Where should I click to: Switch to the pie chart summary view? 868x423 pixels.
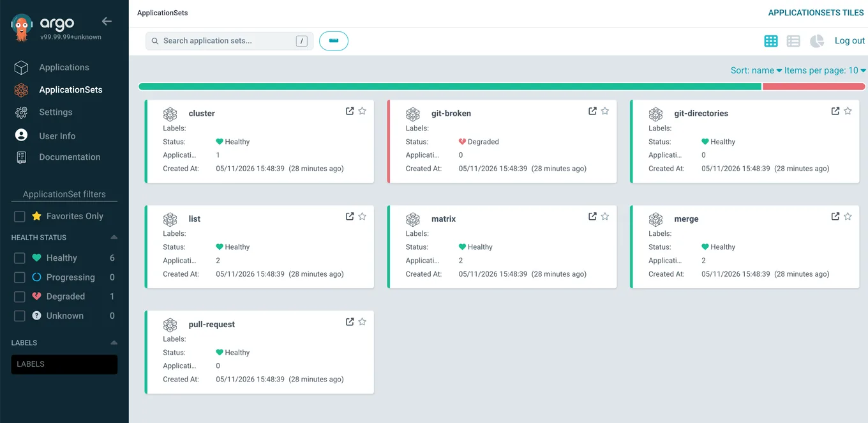tap(817, 41)
